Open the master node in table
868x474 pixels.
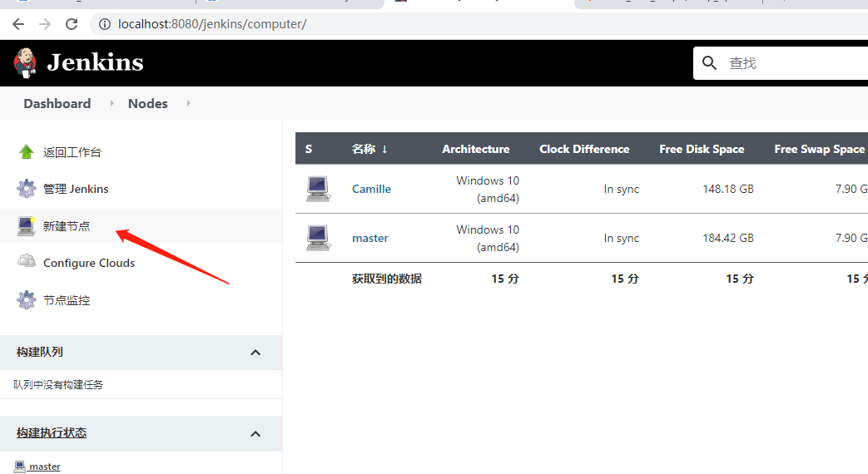370,239
